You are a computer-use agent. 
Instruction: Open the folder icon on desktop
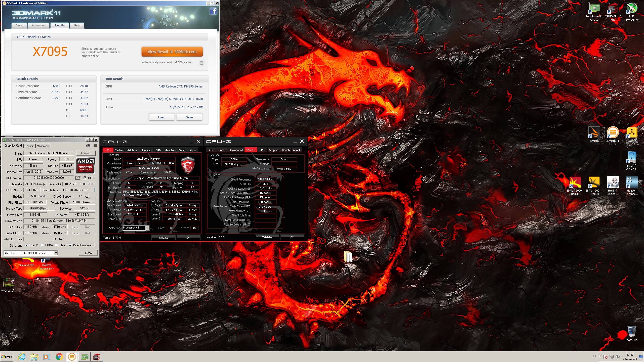point(348,257)
